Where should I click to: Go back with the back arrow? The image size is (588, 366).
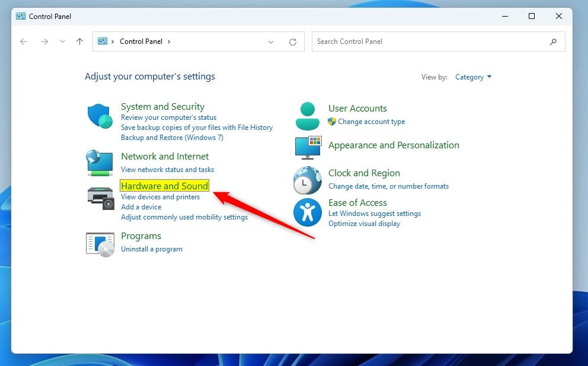[24, 42]
